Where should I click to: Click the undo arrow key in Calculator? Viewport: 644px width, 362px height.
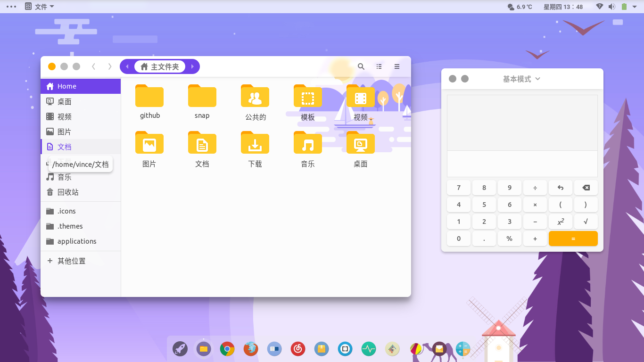coord(561,188)
